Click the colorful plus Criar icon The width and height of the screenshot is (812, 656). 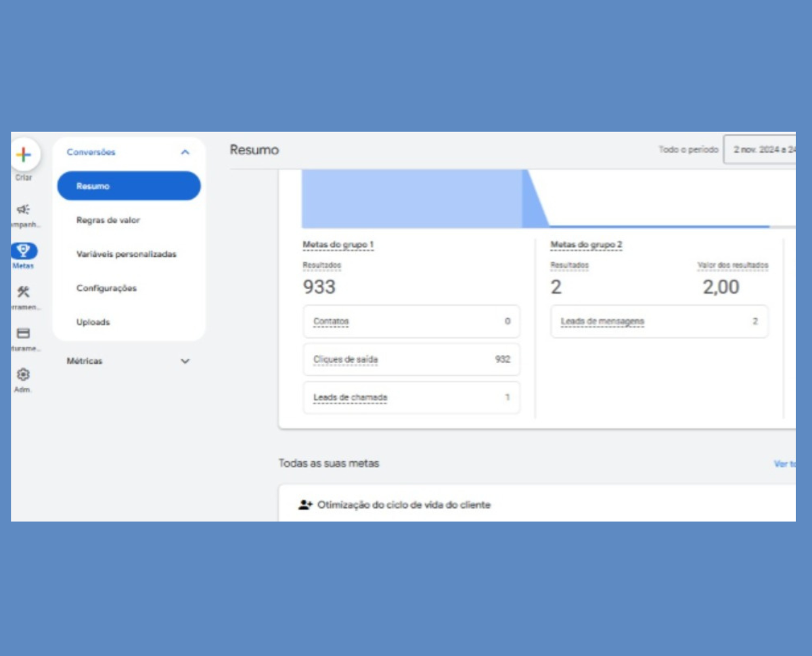click(x=24, y=155)
